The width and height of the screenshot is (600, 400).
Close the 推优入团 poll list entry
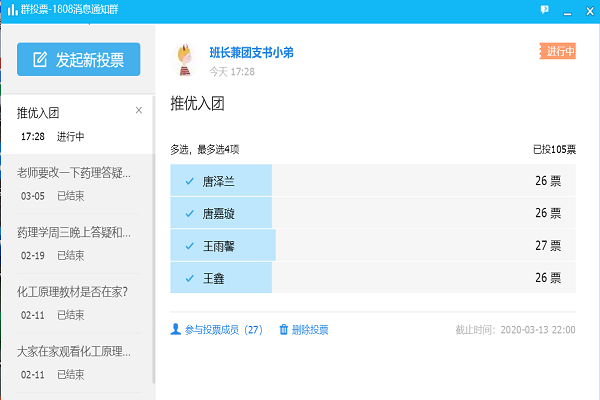point(139,110)
